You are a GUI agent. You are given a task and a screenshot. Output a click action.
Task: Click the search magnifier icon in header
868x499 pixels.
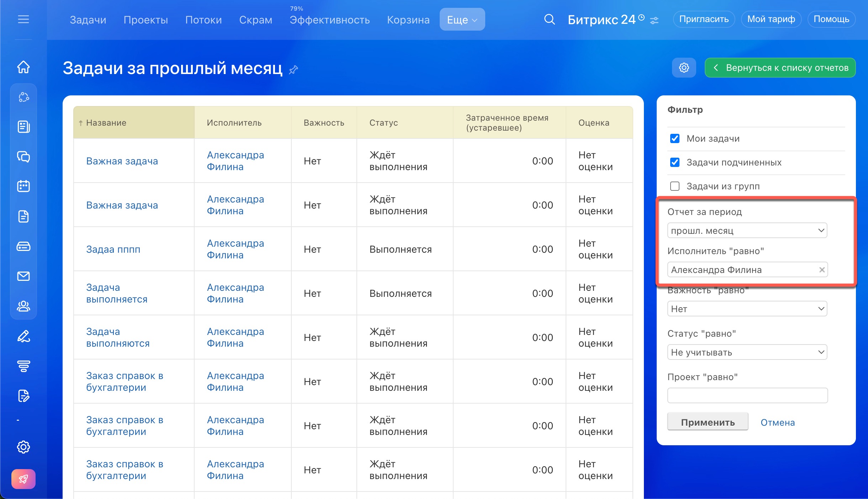click(549, 19)
